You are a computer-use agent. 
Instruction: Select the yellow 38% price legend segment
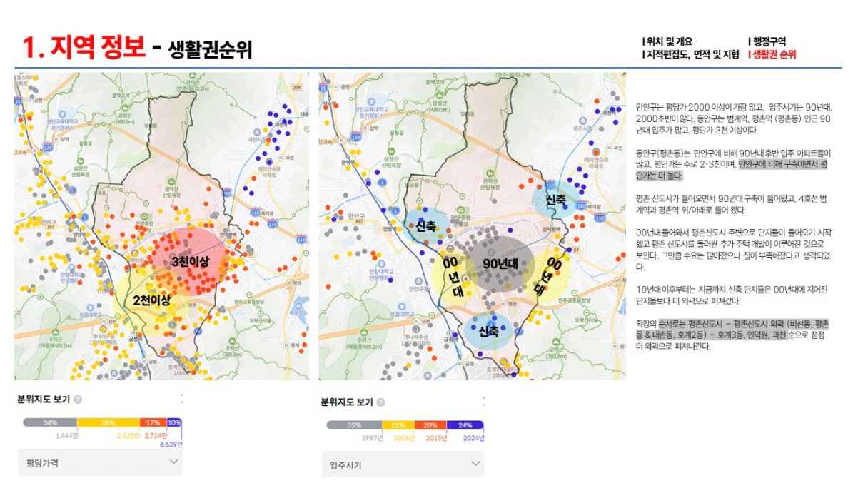tap(108, 422)
